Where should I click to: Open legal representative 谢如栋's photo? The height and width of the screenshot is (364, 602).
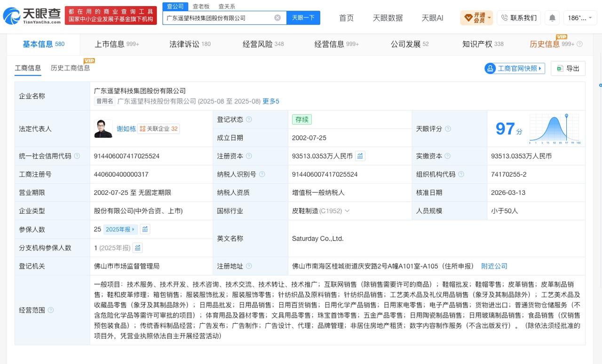coord(103,129)
